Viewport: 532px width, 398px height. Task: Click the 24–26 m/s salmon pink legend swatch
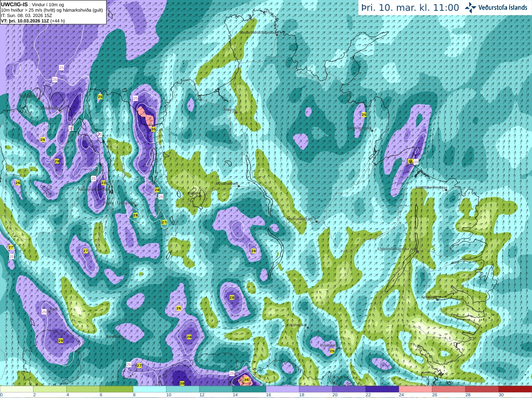pos(416,389)
